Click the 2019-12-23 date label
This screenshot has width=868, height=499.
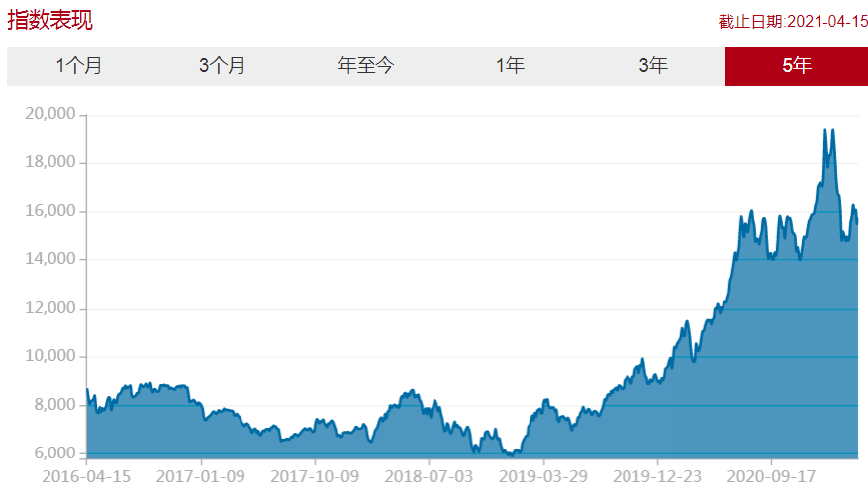coord(657,477)
